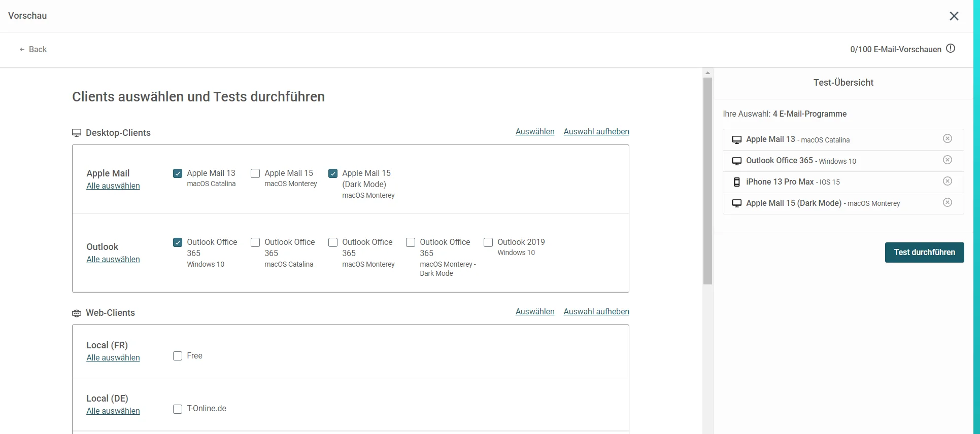Uncheck Apple Mail 13 macOS Catalina
The image size is (980, 434).
[x=178, y=173]
